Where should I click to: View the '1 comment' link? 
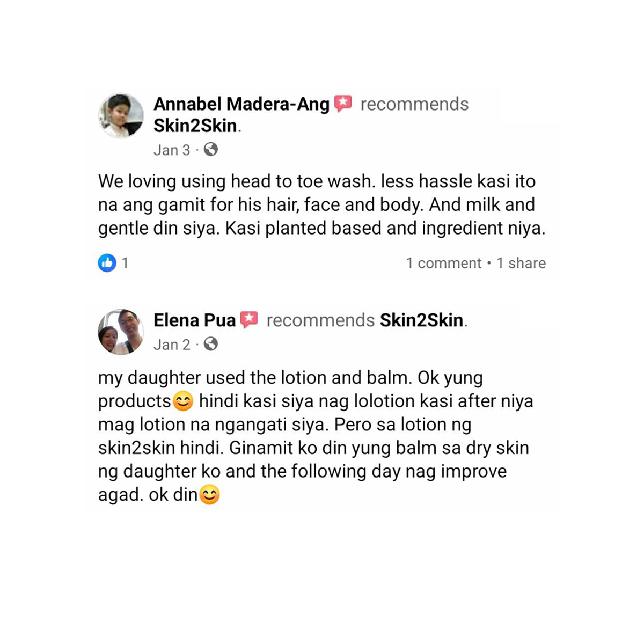pos(444,263)
